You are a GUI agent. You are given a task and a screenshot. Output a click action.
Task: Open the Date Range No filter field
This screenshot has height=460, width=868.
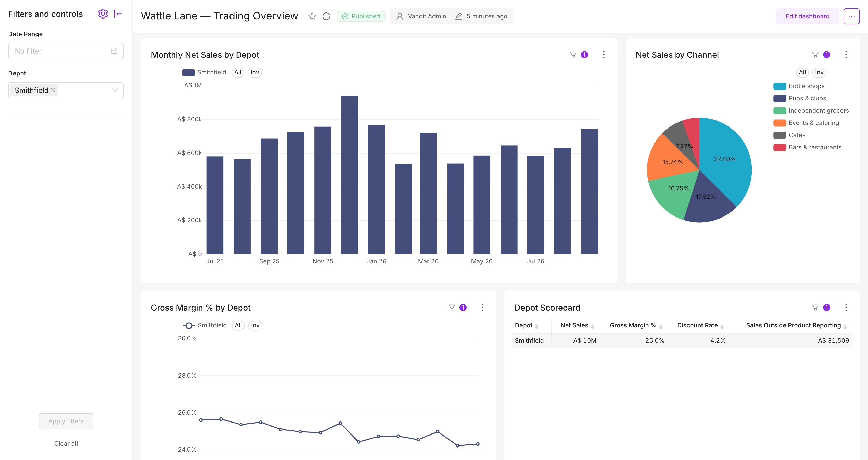click(x=66, y=51)
